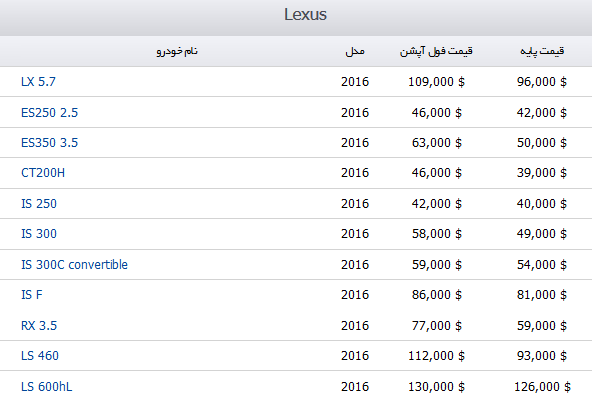Select the 126,000 $ base price
Image resolution: width=592 pixels, height=396 pixels.
point(542,387)
